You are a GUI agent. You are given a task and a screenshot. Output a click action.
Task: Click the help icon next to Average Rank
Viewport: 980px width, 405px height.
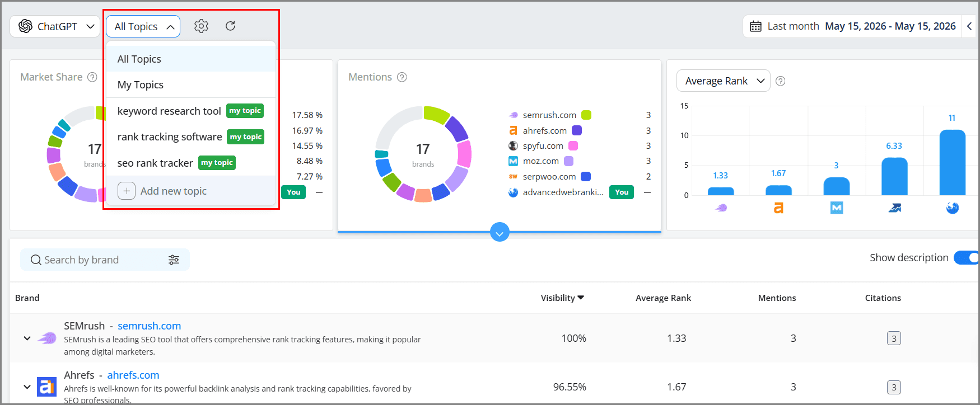(780, 81)
